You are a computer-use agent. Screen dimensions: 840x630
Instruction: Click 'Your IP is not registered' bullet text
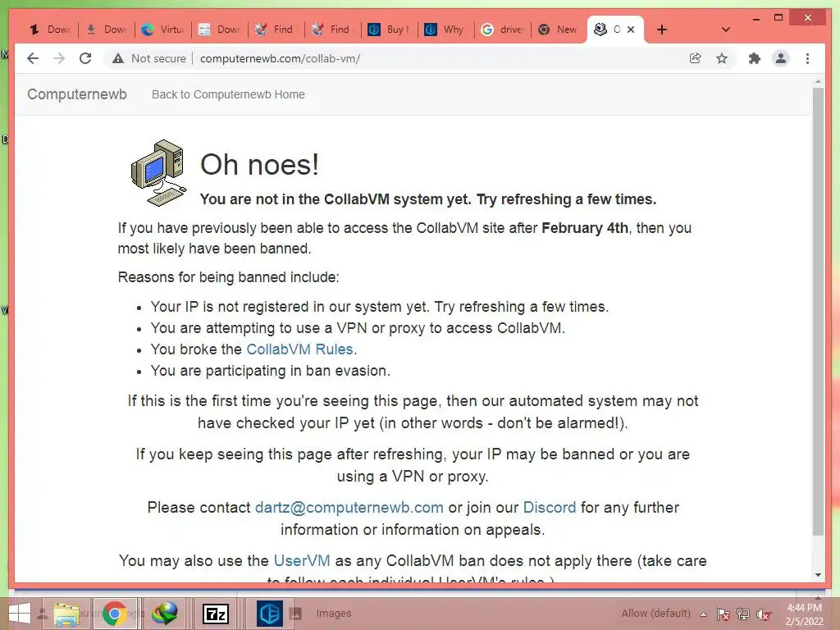click(x=379, y=307)
